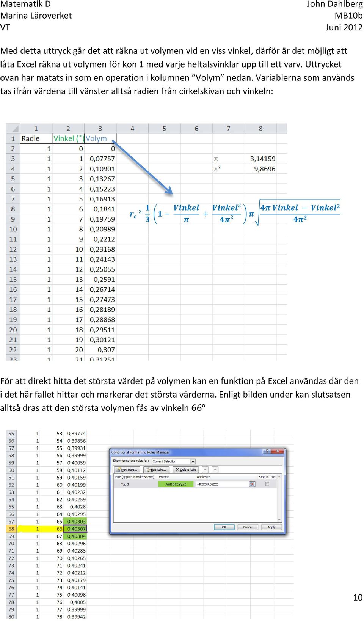Click the Volym header cell
364x621 pixels.
click(x=100, y=138)
